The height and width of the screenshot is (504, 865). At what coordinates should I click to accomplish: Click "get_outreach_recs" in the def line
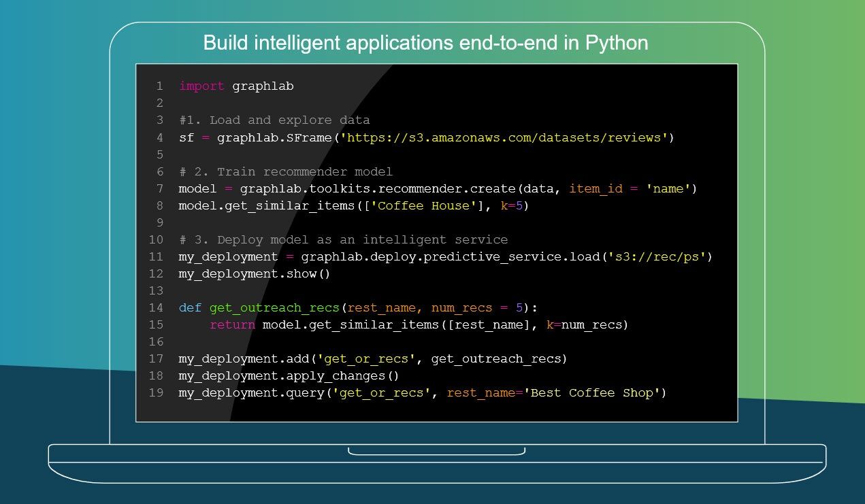click(274, 307)
